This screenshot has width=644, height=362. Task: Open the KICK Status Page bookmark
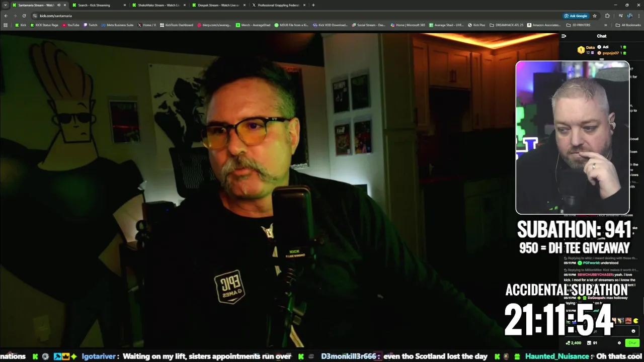[x=44, y=25]
